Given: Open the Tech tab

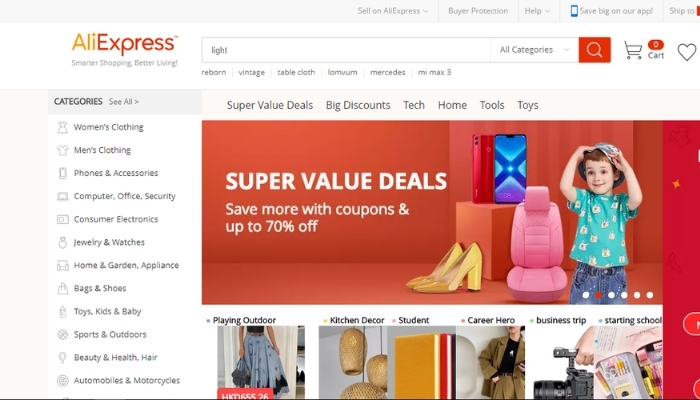Looking at the screenshot, I should point(414,105).
